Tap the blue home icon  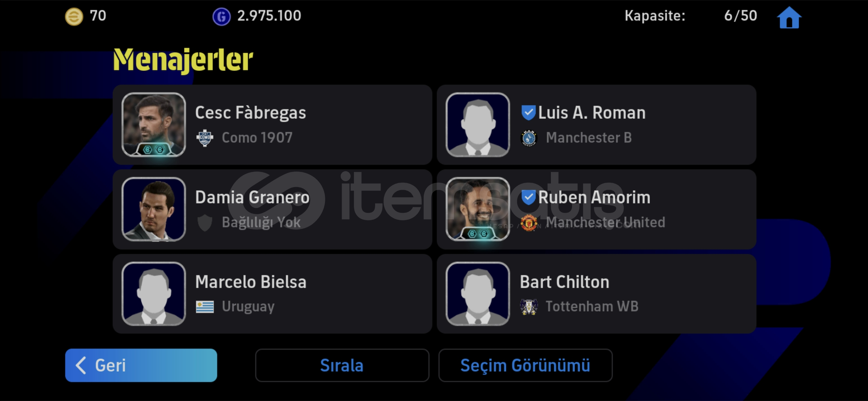[789, 17]
